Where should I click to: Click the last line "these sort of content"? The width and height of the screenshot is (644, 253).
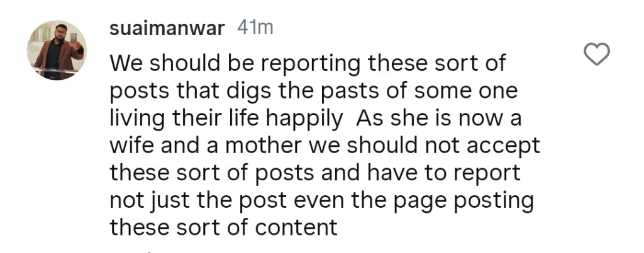pyautogui.click(x=223, y=227)
